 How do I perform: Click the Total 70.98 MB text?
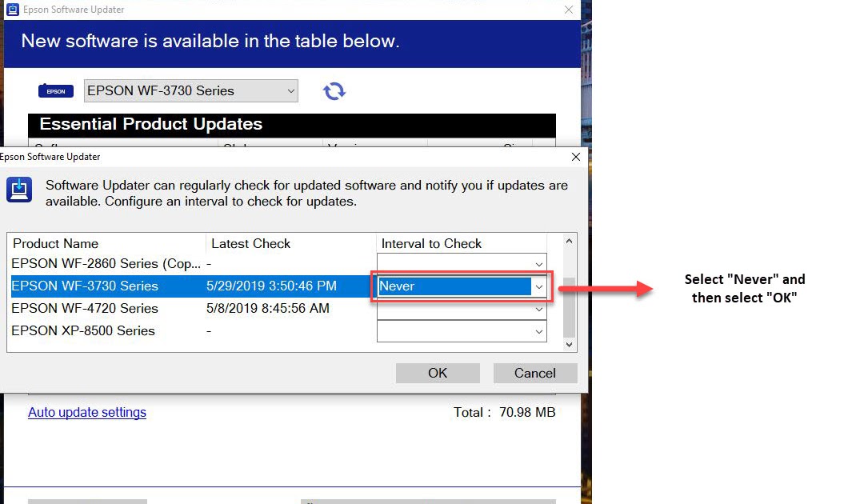[x=504, y=413]
